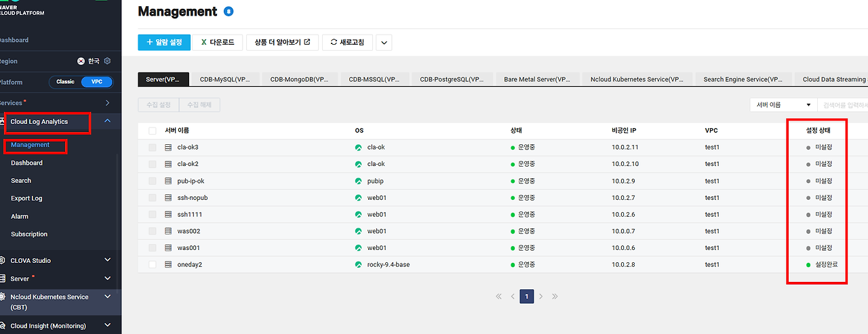Image resolution: width=868 pixels, height=334 pixels.
Task: Expand the Ncloud Kubernetes Service chevron
Action: [x=108, y=297]
